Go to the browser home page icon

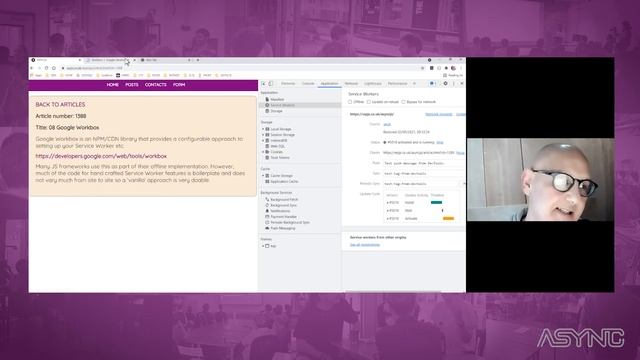pos(53,68)
